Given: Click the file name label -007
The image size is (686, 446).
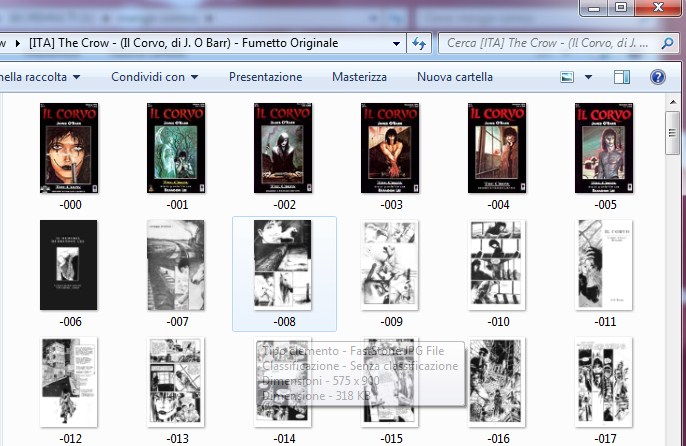Looking at the screenshot, I should [177, 322].
